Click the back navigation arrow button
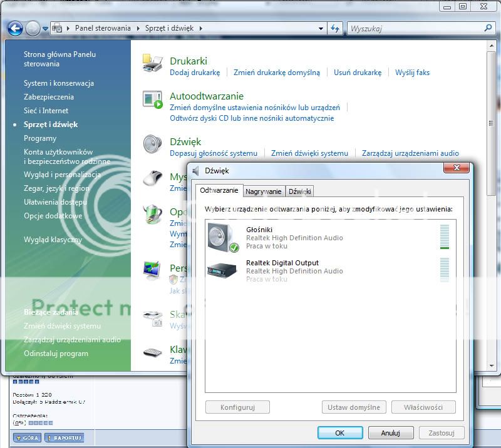 [x=16, y=28]
